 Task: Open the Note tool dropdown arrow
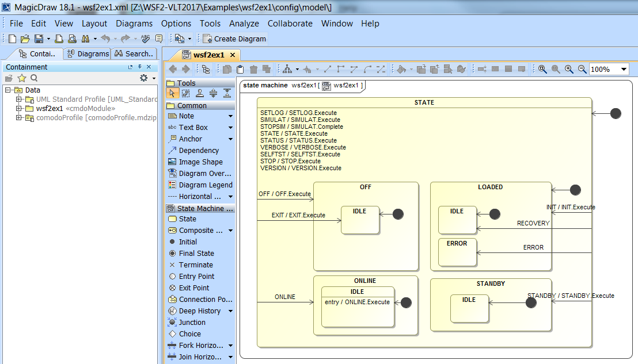point(230,116)
